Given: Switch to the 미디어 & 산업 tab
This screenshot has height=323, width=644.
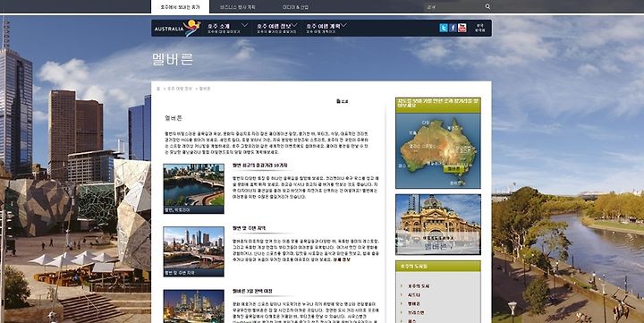Looking at the screenshot, I should pos(295,7).
